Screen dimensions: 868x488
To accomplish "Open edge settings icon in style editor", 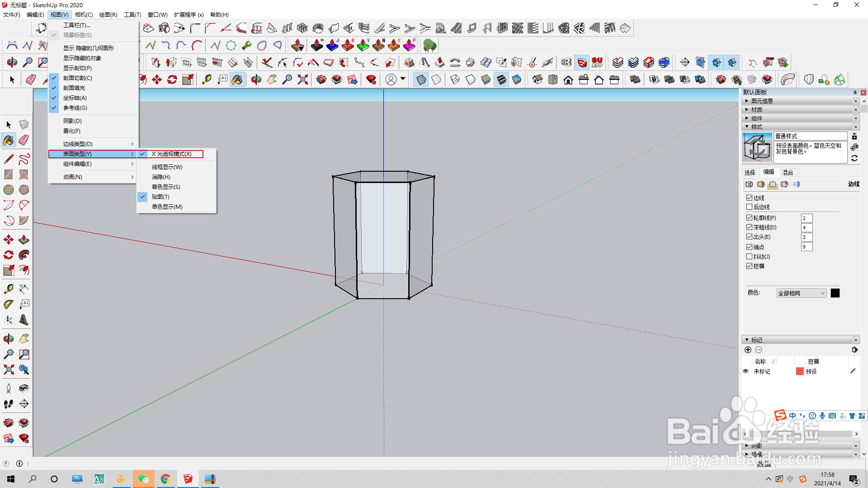I will [x=749, y=184].
